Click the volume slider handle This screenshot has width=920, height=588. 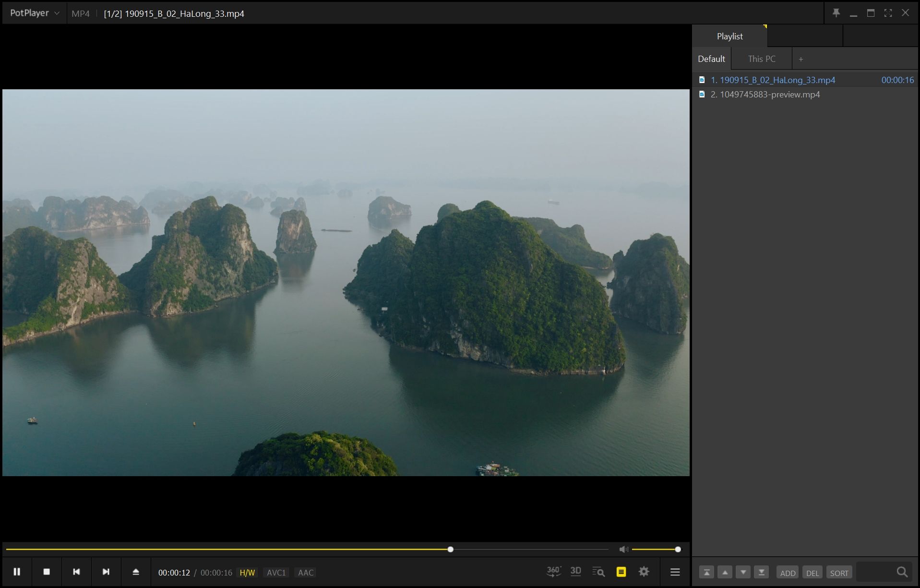point(678,549)
